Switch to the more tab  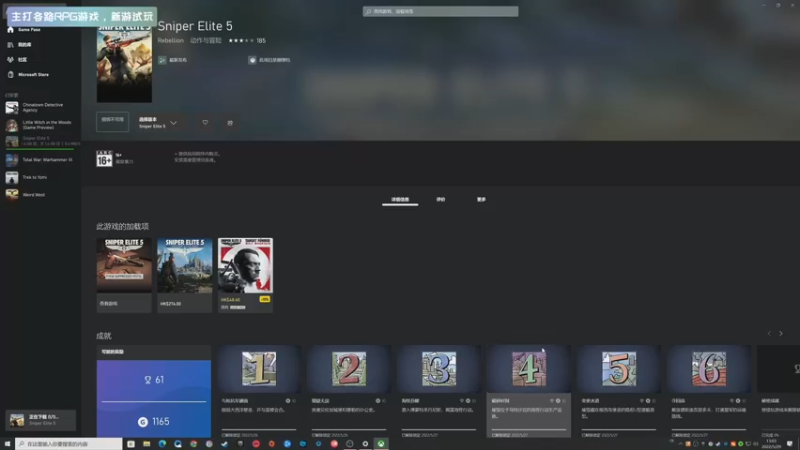(x=481, y=199)
